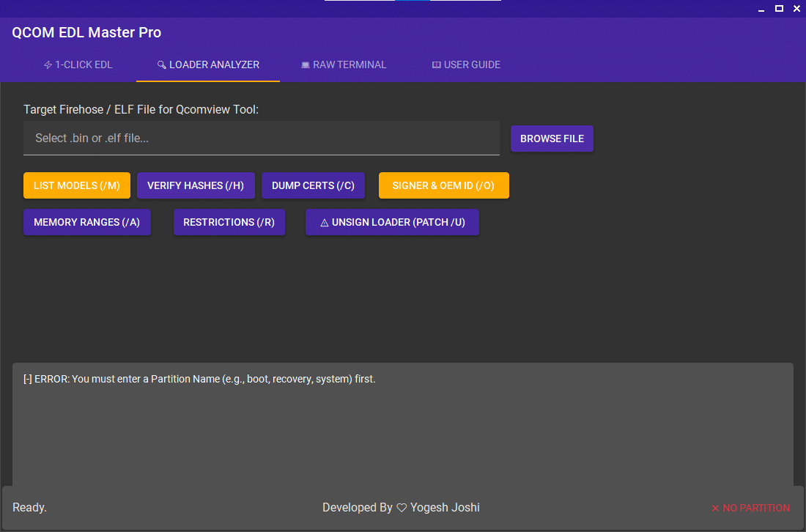Click the firehose file path input field
The height and width of the screenshot is (532, 806).
point(261,138)
